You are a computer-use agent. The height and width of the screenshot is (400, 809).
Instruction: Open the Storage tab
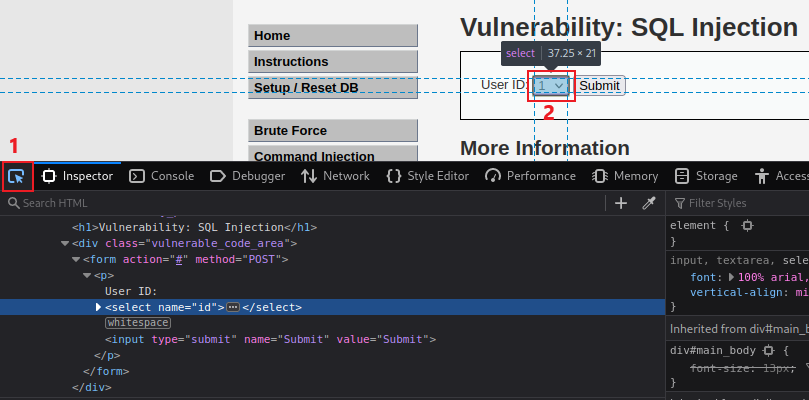706,177
